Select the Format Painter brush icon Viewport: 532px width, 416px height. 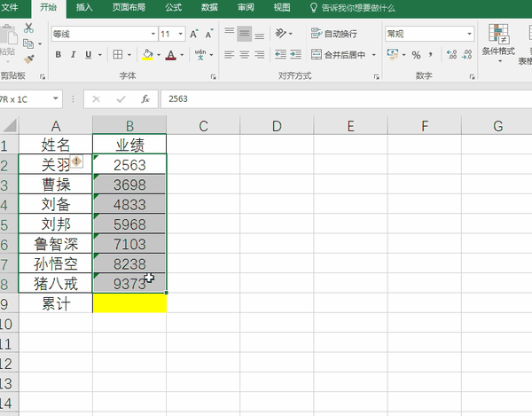[29, 59]
